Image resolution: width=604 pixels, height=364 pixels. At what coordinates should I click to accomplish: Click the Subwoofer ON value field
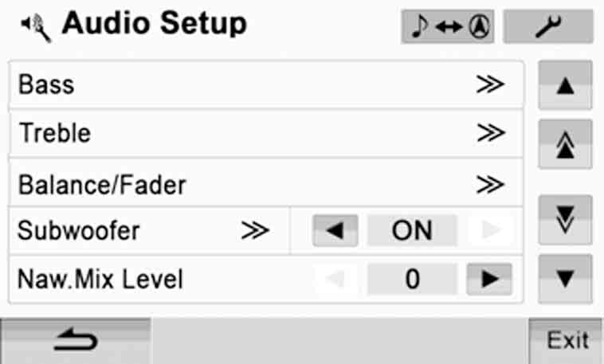coord(412,231)
